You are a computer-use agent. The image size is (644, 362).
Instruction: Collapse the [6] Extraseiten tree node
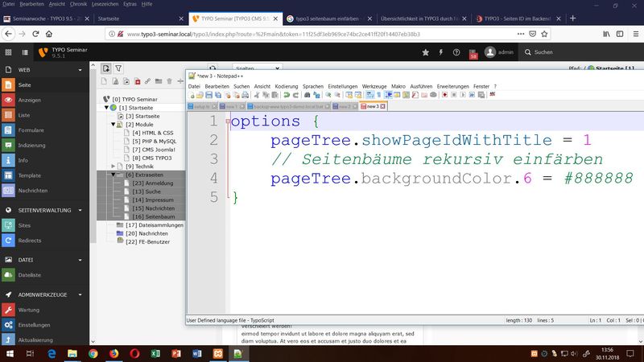114,175
